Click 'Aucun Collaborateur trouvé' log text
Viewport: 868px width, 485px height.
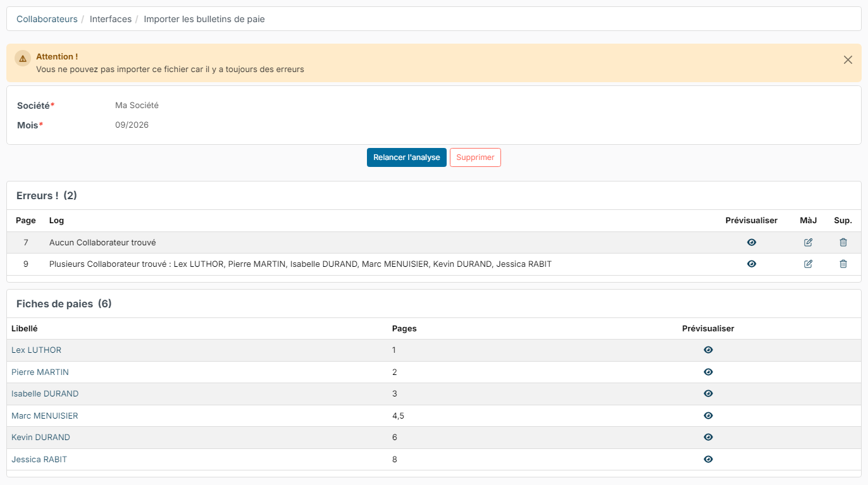[102, 242]
